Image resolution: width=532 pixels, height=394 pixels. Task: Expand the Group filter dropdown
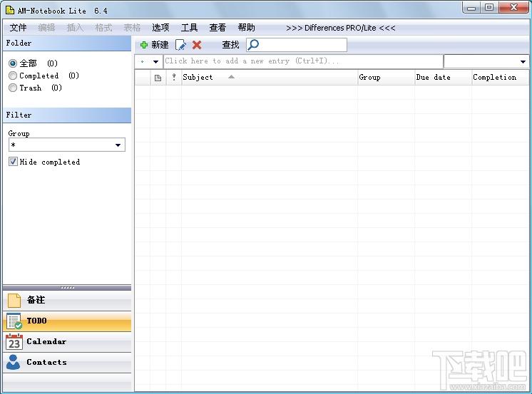tap(118, 145)
